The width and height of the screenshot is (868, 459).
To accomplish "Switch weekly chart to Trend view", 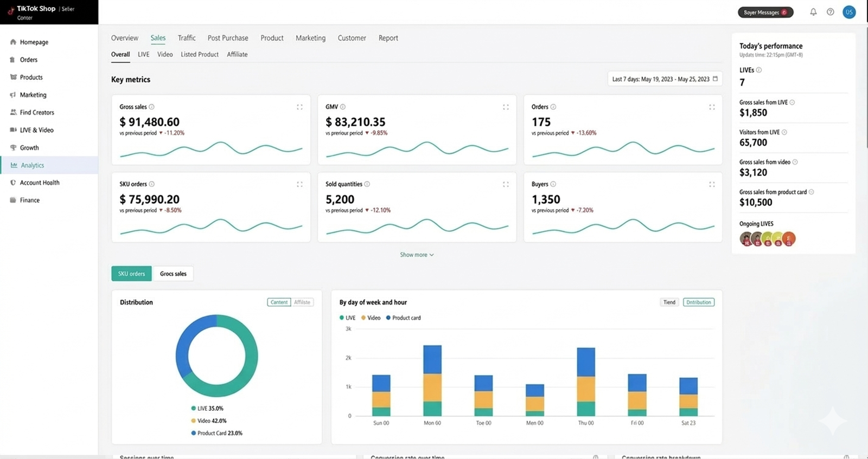I will coord(669,302).
